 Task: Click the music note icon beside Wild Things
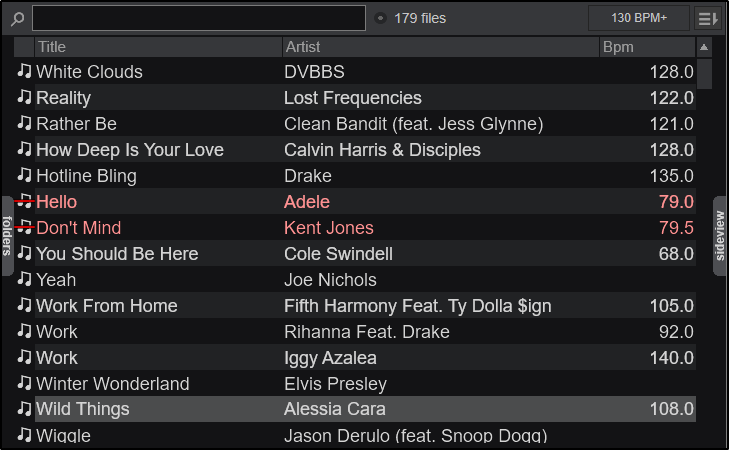point(24,409)
